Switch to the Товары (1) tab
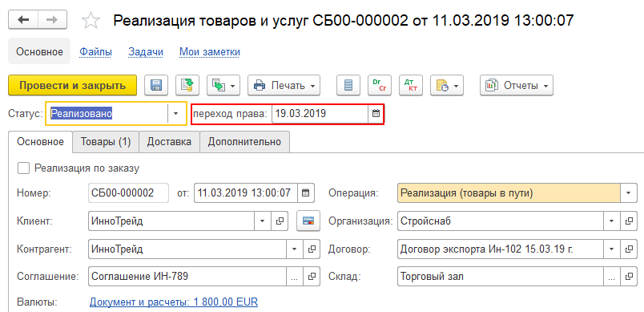Viewport: 644px width, 312px height. [x=106, y=142]
